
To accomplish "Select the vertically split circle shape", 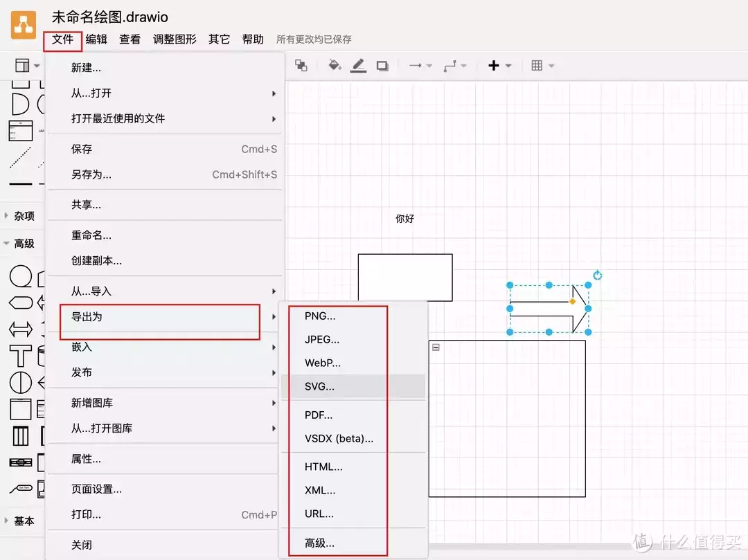I will 21,382.
